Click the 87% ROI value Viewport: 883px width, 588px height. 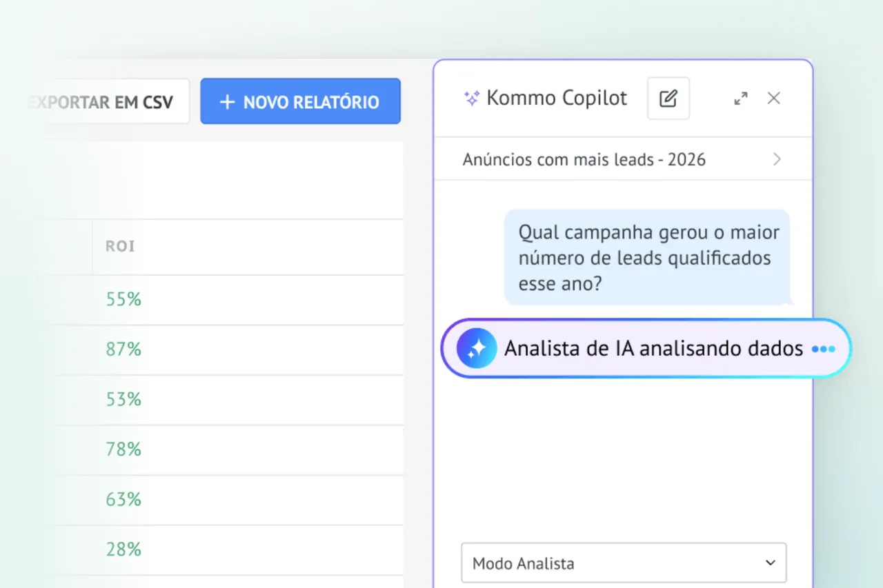123,349
